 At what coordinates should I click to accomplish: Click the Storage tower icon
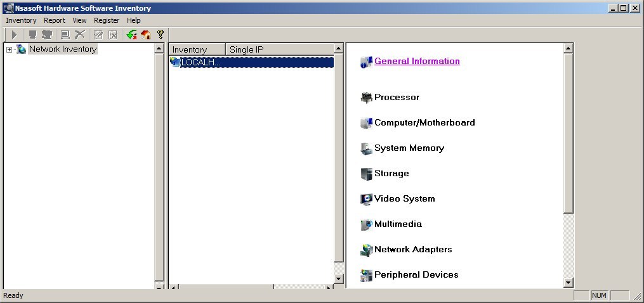(366, 174)
